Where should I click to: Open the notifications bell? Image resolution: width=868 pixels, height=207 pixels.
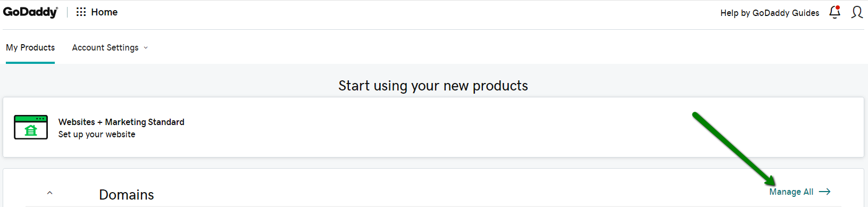pos(835,12)
